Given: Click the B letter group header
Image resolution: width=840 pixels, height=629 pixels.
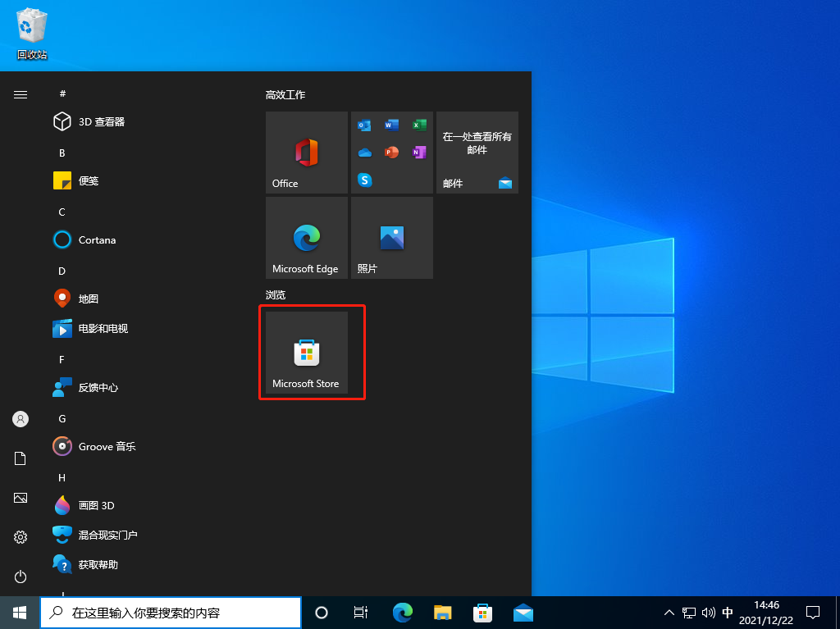Looking at the screenshot, I should pos(62,153).
